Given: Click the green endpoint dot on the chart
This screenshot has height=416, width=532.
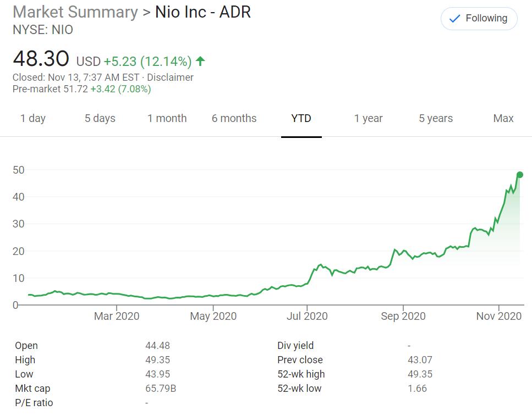Looking at the screenshot, I should pyautogui.click(x=519, y=175).
